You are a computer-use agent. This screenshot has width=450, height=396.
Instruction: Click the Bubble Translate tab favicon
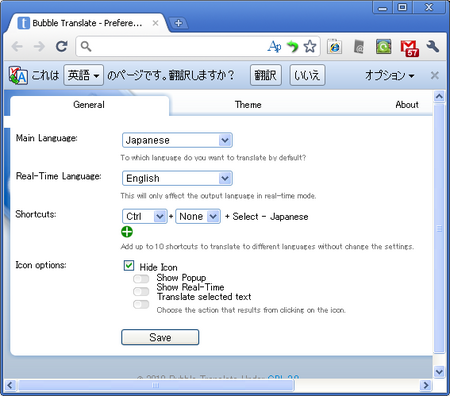[24, 23]
